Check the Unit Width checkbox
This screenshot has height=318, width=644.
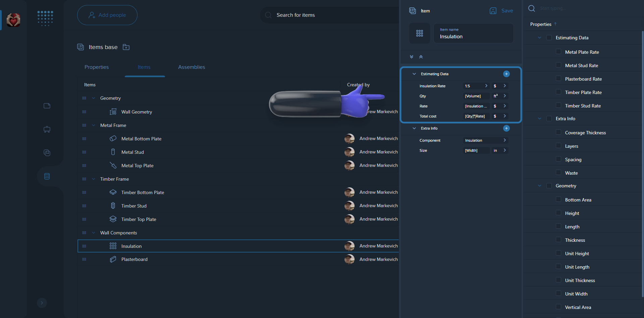(558, 293)
